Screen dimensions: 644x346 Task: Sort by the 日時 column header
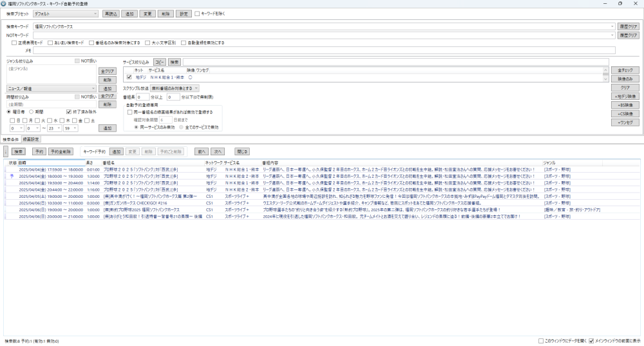[x=52, y=163]
